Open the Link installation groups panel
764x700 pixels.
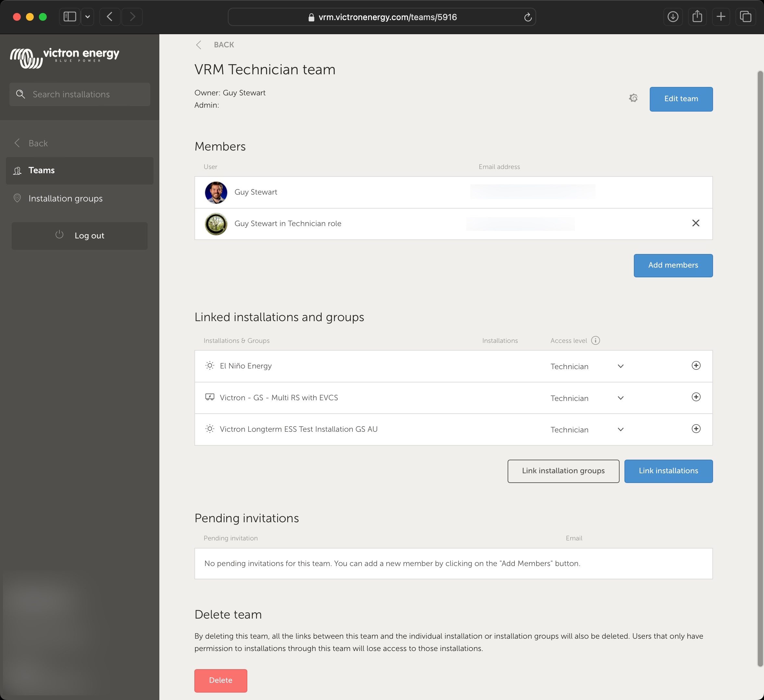tap(563, 471)
